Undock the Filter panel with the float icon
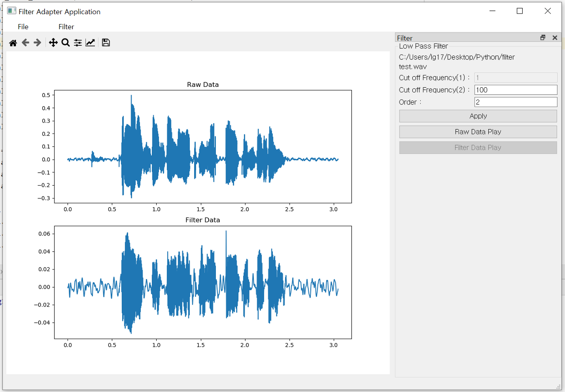 coord(542,37)
